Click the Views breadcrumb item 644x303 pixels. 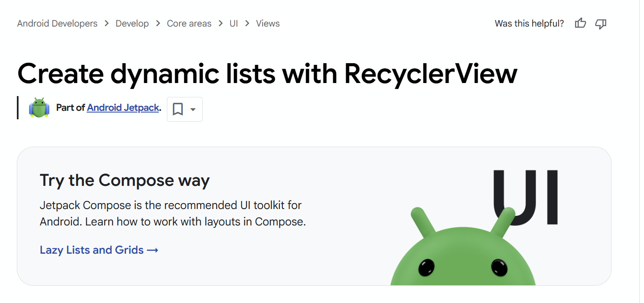coord(268,24)
